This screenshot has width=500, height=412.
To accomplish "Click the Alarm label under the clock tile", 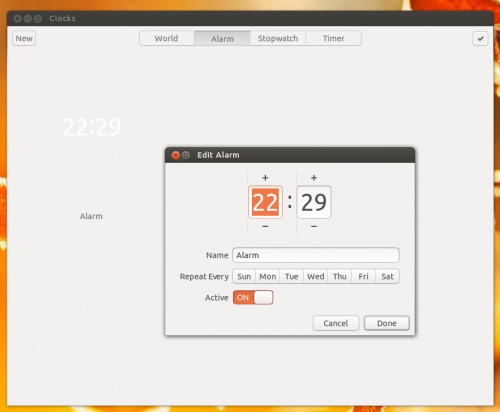I will (x=91, y=216).
